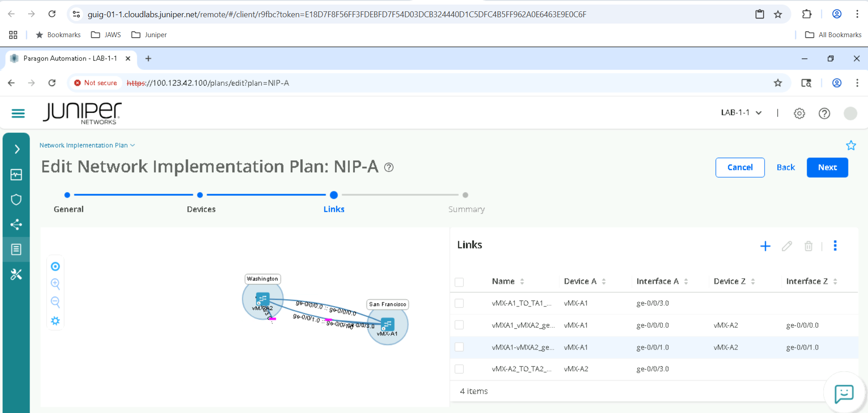
Task: Recenter the topology map with target icon
Action: click(x=55, y=267)
